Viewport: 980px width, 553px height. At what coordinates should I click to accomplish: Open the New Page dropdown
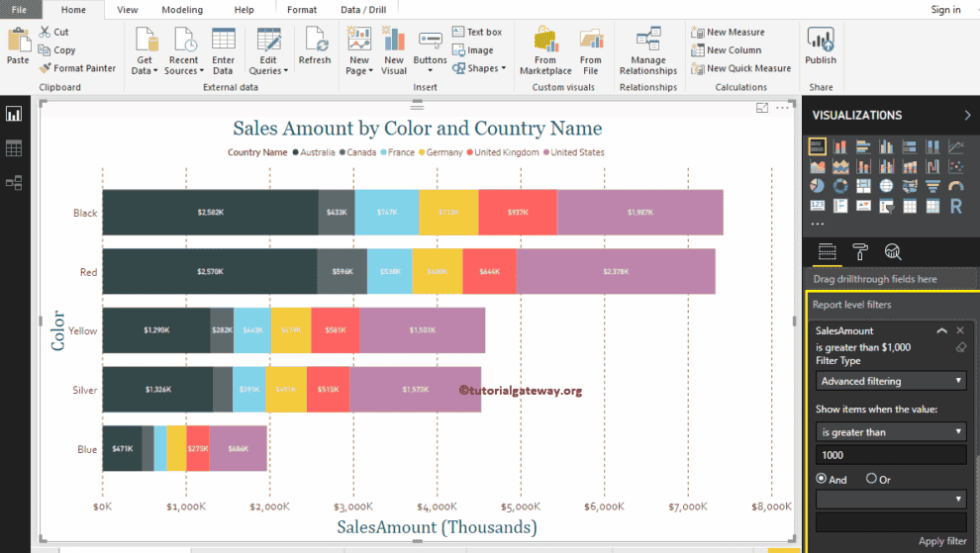click(x=359, y=65)
